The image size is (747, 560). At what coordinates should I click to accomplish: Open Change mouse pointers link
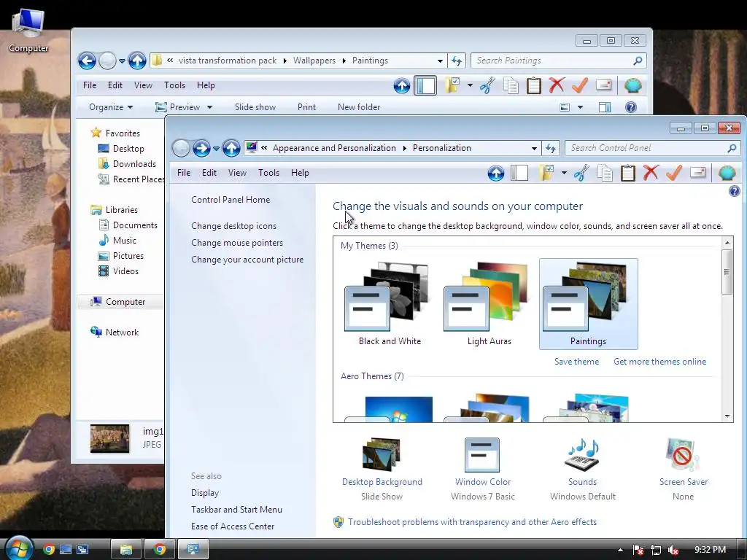pyautogui.click(x=237, y=242)
